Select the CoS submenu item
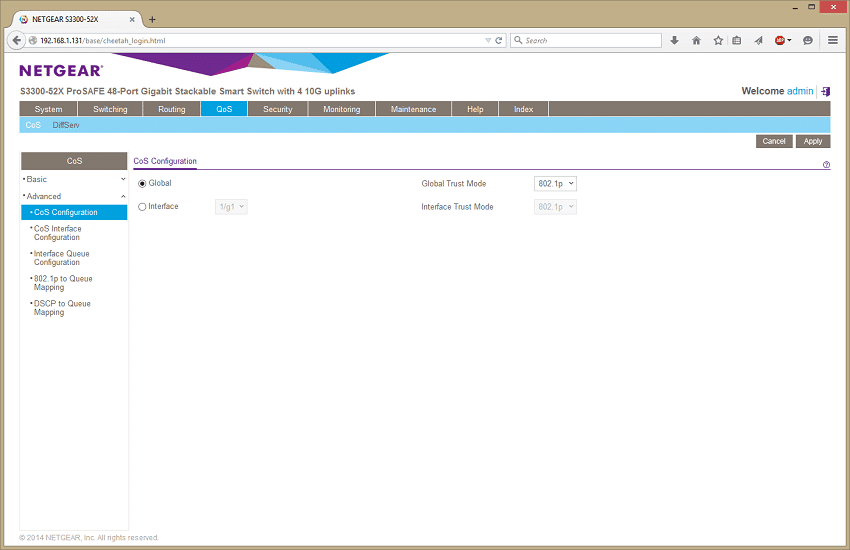Screen dimensions: 850x550 [x=33, y=125]
